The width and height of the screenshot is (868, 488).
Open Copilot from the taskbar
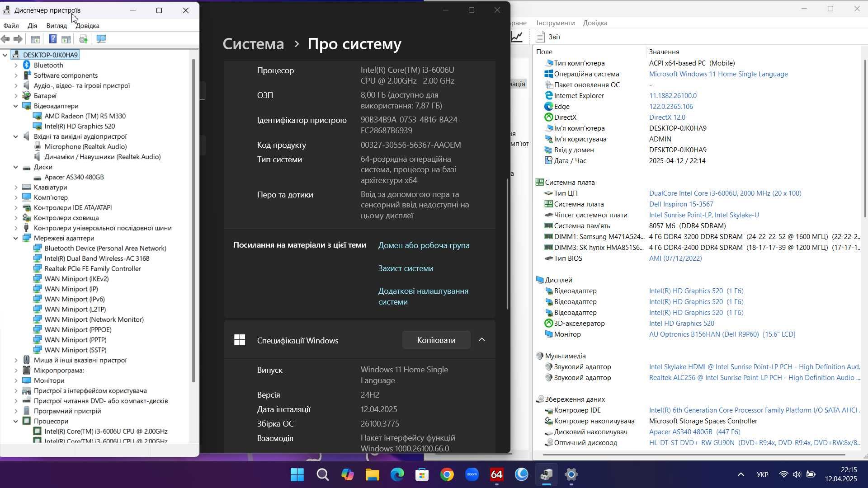[x=348, y=475]
